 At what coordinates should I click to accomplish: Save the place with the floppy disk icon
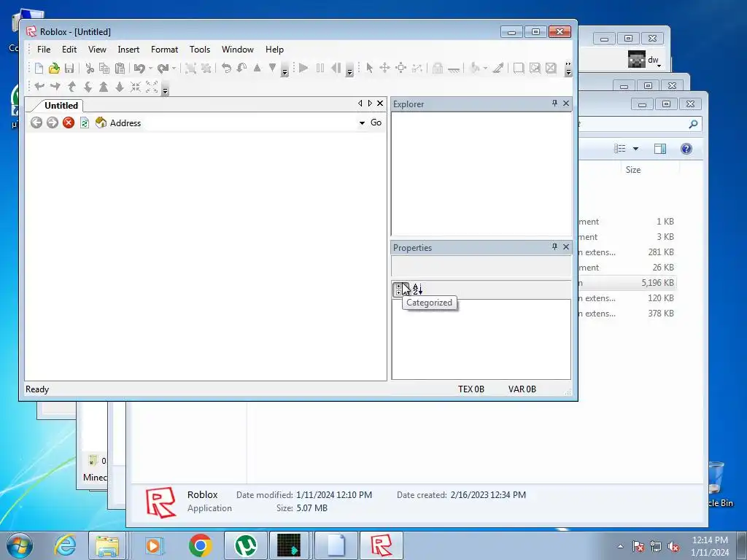pyautogui.click(x=69, y=68)
